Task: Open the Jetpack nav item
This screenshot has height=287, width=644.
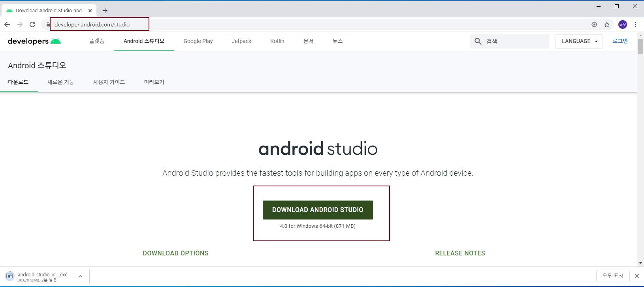Action: (x=241, y=41)
